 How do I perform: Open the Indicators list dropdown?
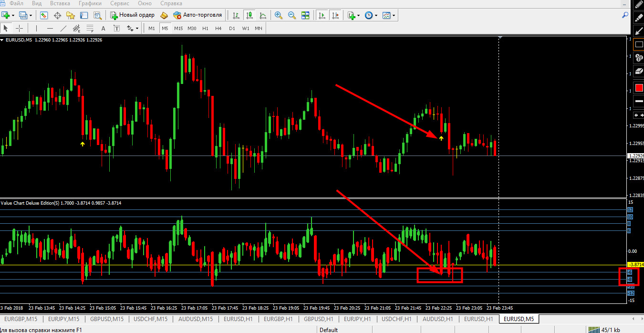(358, 15)
